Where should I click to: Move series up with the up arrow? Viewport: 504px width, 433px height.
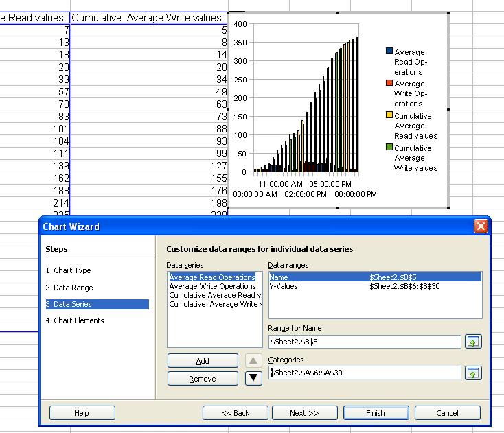pos(253,361)
